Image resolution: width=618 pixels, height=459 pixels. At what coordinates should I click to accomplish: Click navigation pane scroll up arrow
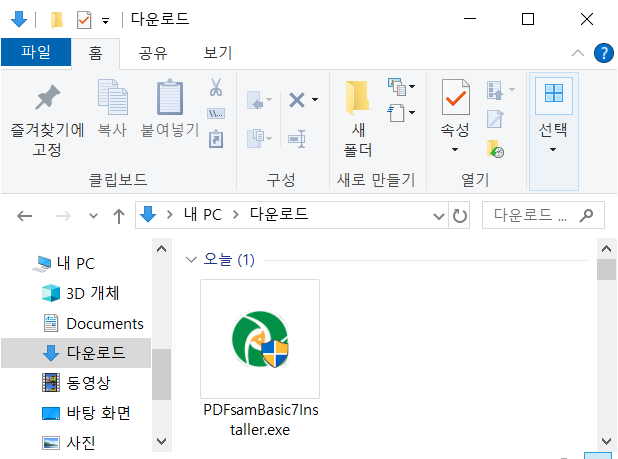162,249
